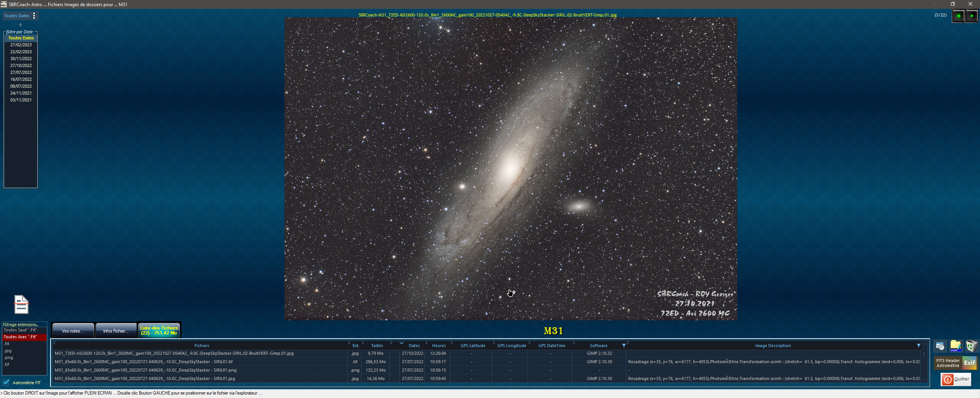Image resolution: width=980 pixels, height=398 pixels.
Task: Filter by date 22/02/2023
Action: (21, 52)
